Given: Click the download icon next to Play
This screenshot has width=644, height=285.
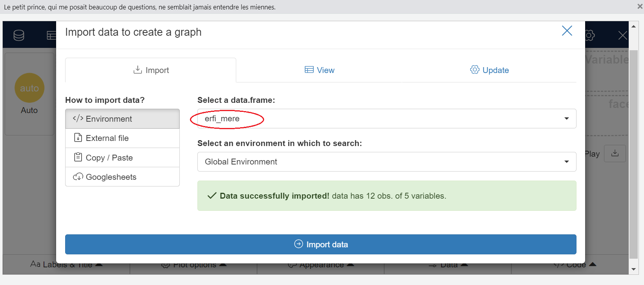Looking at the screenshot, I should pos(615,153).
